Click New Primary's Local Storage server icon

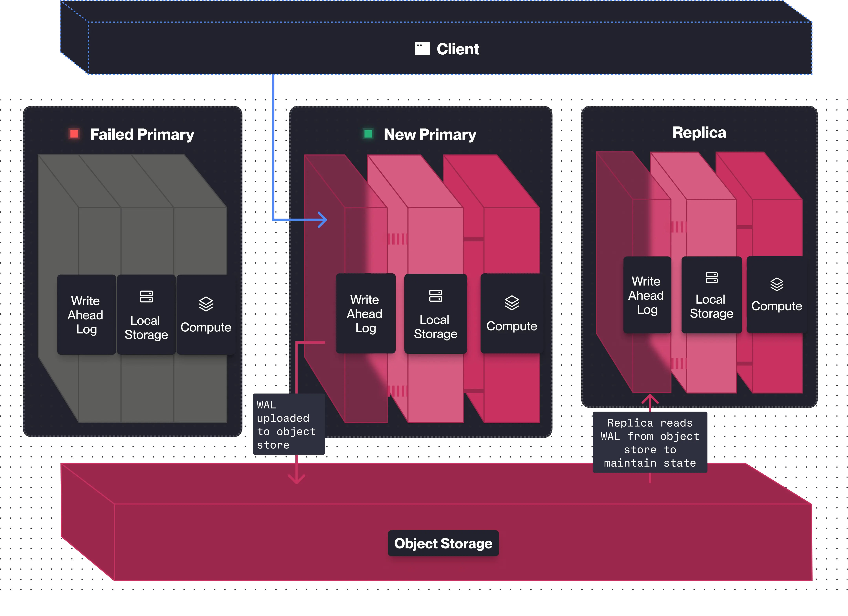[436, 296]
